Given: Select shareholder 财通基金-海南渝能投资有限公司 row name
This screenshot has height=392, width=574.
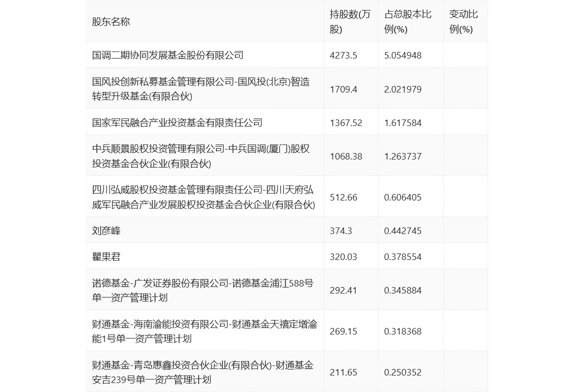Looking at the screenshot, I should (x=205, y=331).
